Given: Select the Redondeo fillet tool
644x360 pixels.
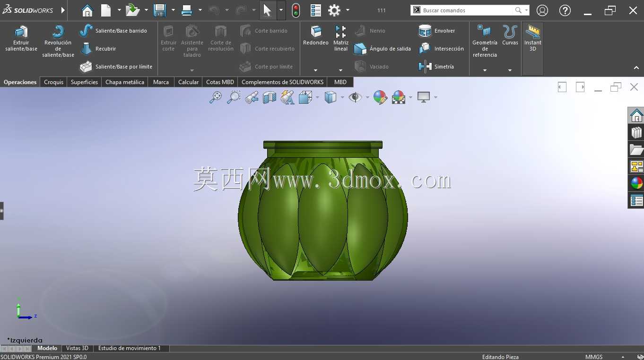Looking at the screenshot, I should 316,36.
